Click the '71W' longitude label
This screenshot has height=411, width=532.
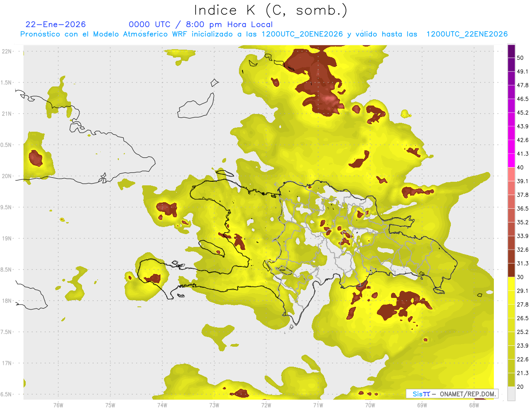(318, 405)
